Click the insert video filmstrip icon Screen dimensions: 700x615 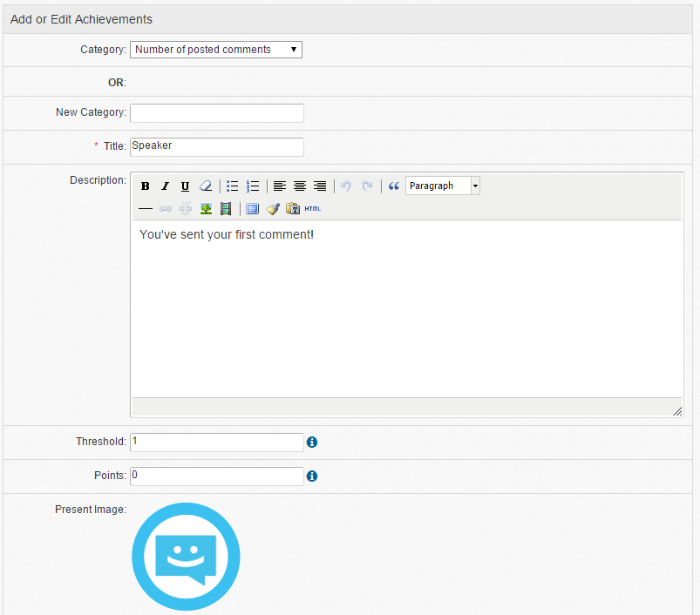226,209
